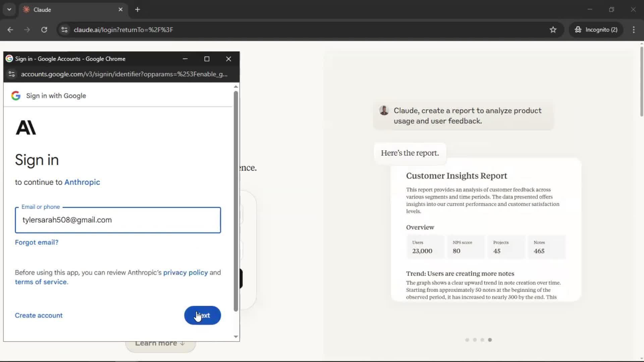Minimize the Google sign-in popup window

[185, 59]
